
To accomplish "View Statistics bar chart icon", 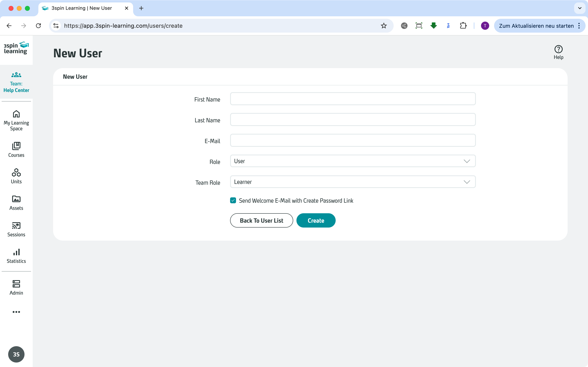I will pyautogui.click(x=16, y=252).
